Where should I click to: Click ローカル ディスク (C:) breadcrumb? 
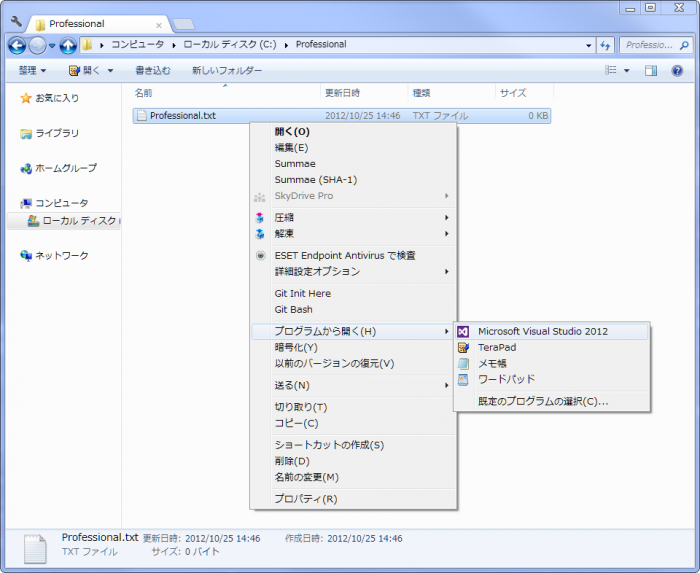pyautogui.click(x=230, y=45)
